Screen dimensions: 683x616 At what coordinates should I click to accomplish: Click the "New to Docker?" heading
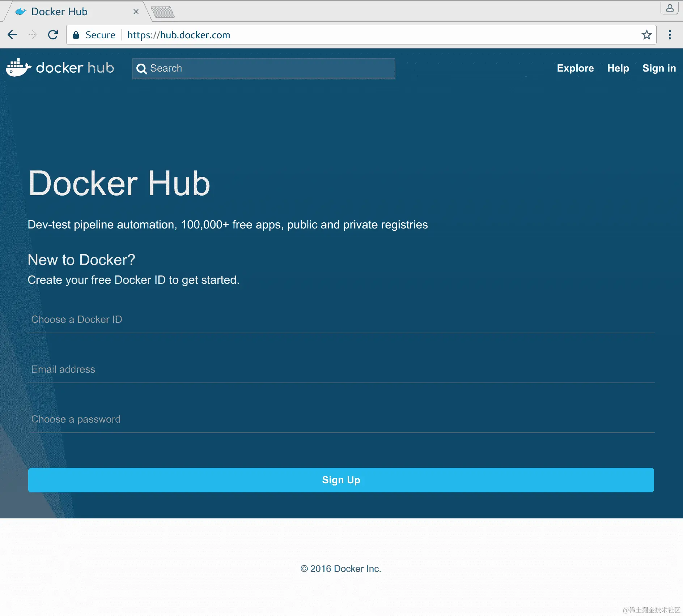(x=81, y=260)
